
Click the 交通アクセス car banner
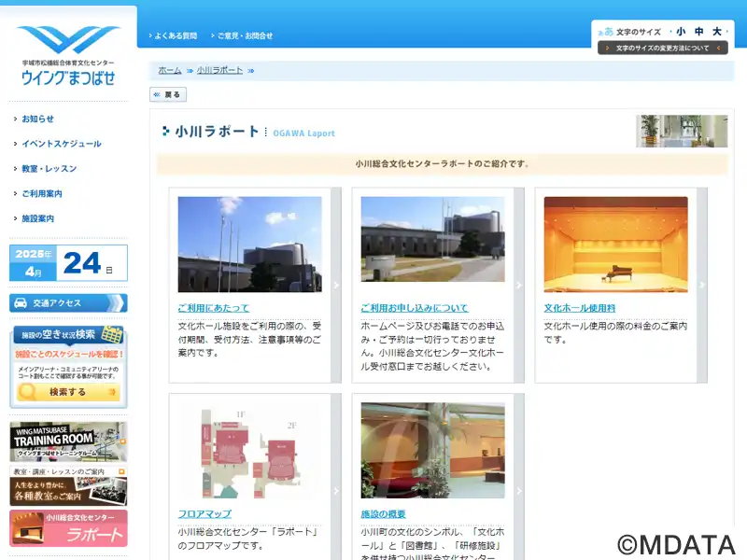68,302
